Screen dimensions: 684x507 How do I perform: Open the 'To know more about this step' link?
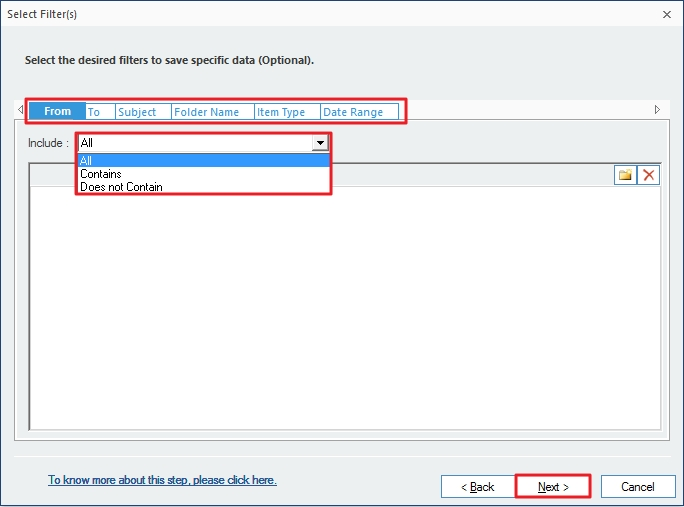162,480
